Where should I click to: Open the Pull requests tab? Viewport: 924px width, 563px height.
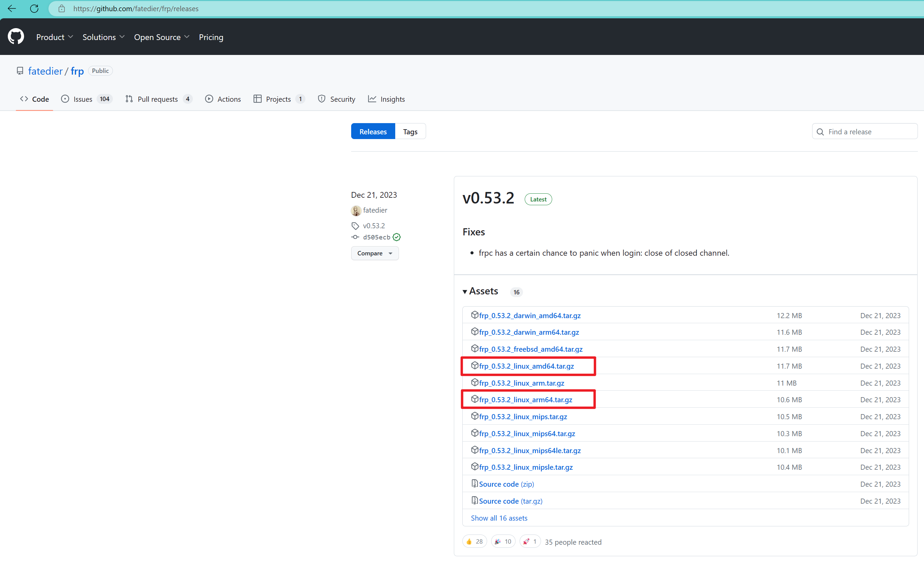point(159,99)
